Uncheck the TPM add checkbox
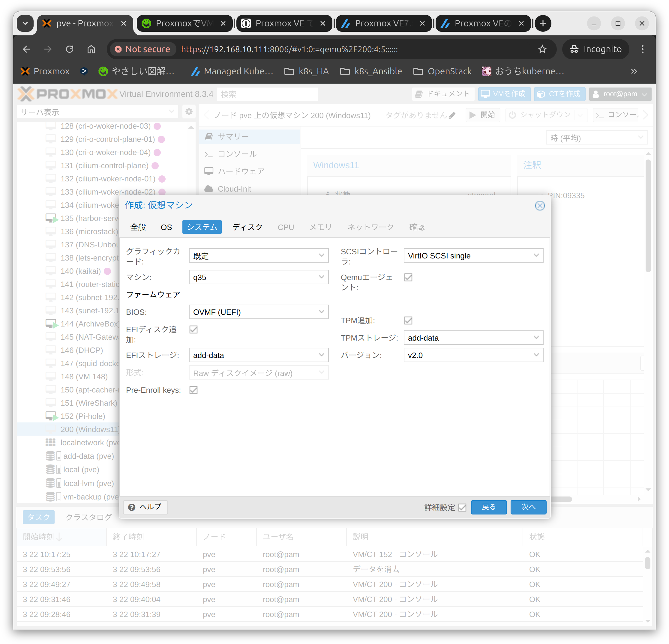 click(408, 320)
